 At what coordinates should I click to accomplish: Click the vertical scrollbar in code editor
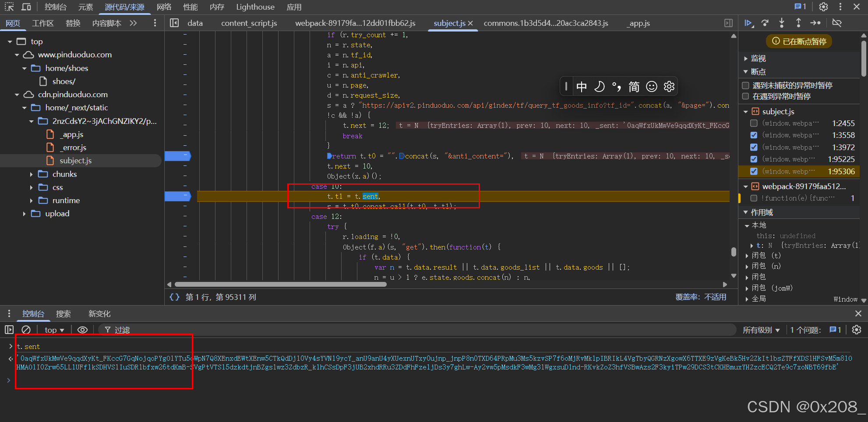[x=734, y=252]
